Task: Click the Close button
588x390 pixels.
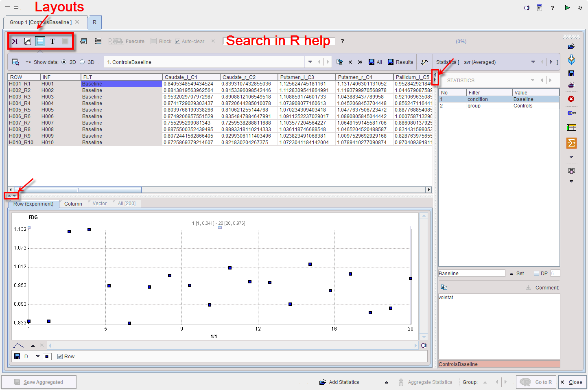Action: 572,382
